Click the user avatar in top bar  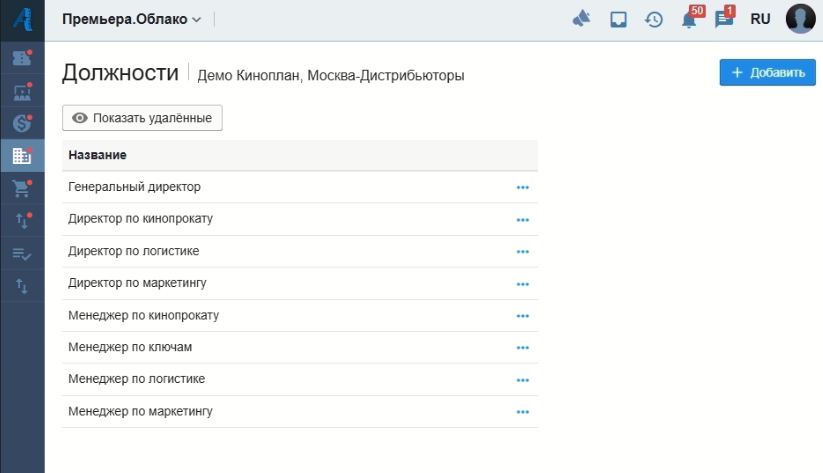pos(800,19)
